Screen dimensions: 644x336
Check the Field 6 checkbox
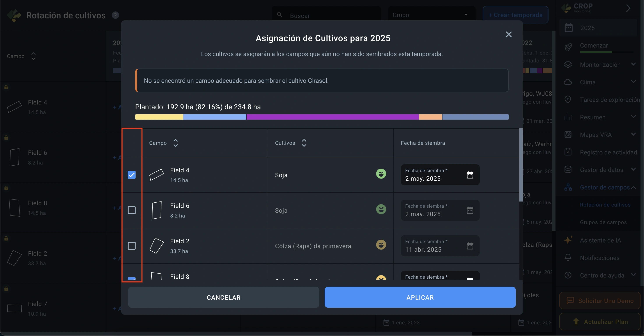pos(131,210)
